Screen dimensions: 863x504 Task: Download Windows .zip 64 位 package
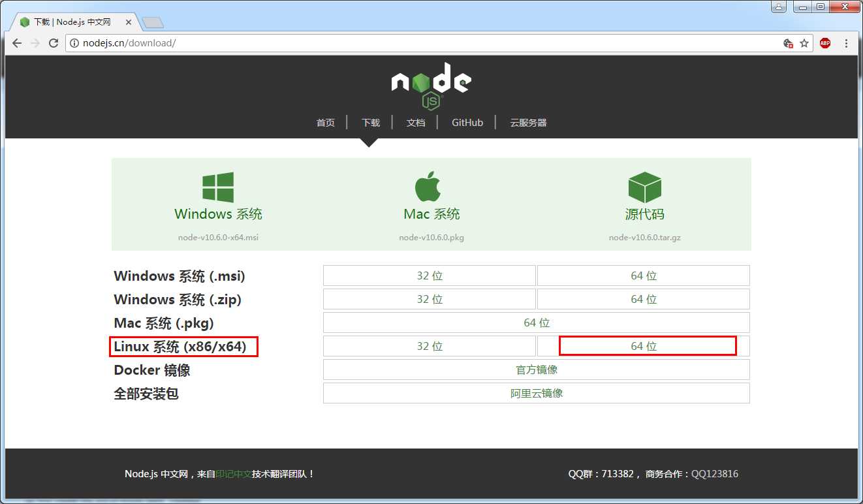pos(644,299)
